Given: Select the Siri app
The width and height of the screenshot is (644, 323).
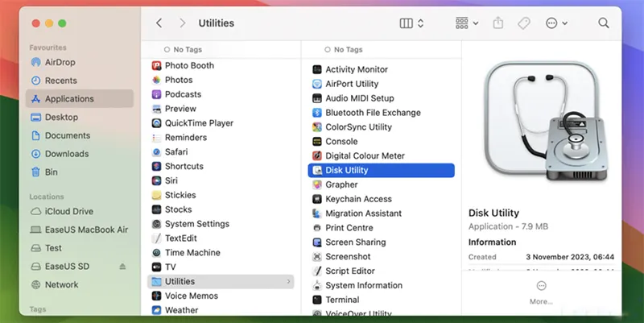Looking at the screenshot, I should pyautogui.click(x=221, y=180).
